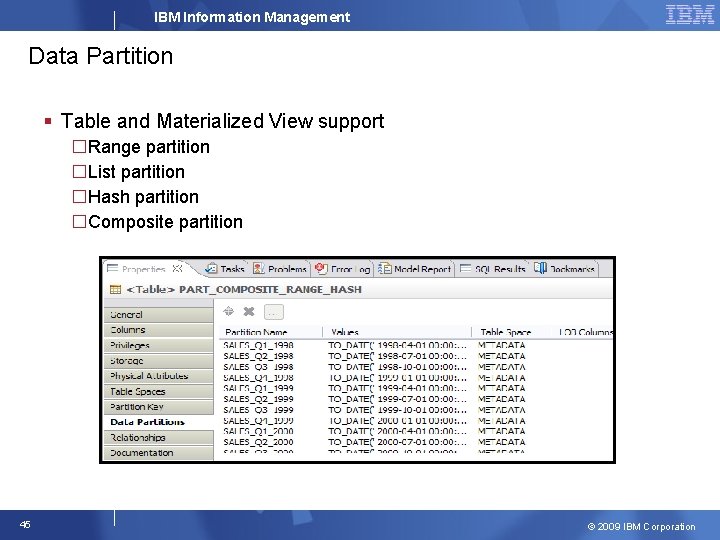
Task: Click the Range partition bullet text
Action: pos(148,147)
